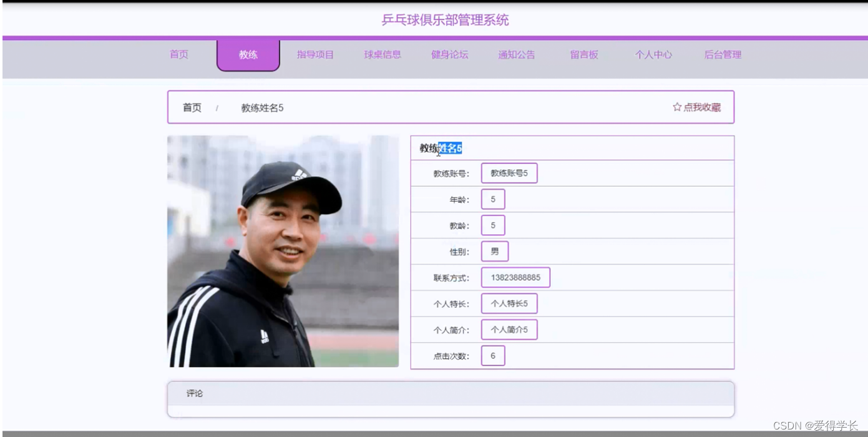Click the 联系方式 label
Image resolution: width=868 pixels, height=437 pixels.
[451, 278]
